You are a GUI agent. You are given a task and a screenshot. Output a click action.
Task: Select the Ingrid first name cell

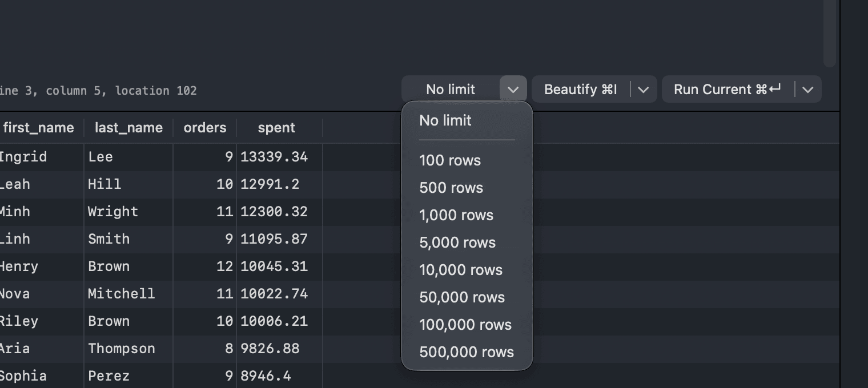[x=42, y=157]
